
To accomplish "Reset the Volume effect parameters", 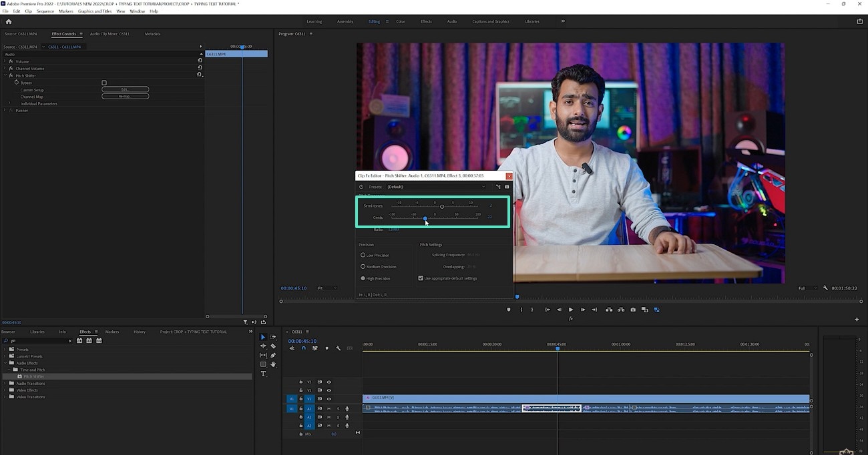I will 200,61.
